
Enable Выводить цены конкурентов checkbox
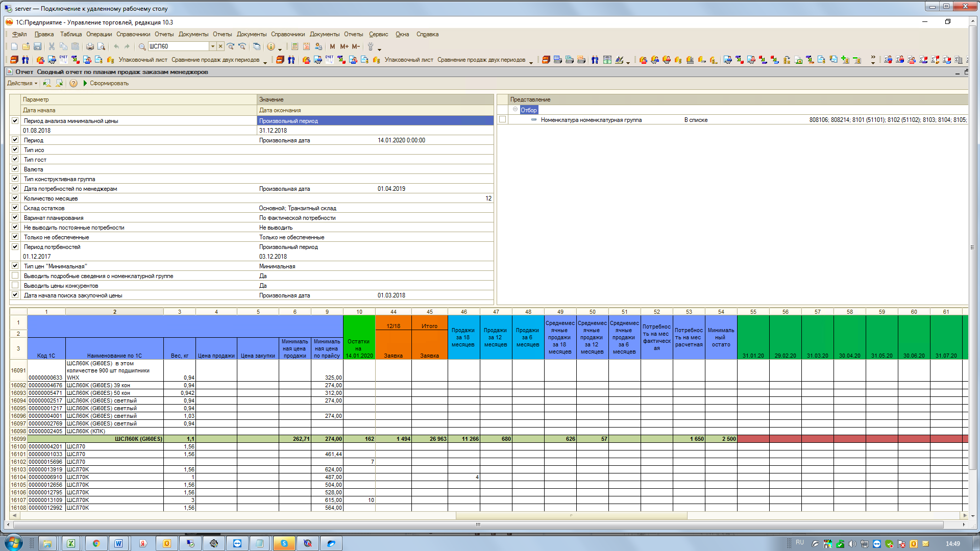15,285
